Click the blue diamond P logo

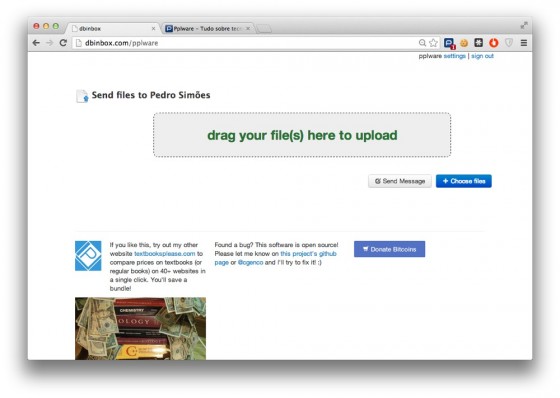88,256
